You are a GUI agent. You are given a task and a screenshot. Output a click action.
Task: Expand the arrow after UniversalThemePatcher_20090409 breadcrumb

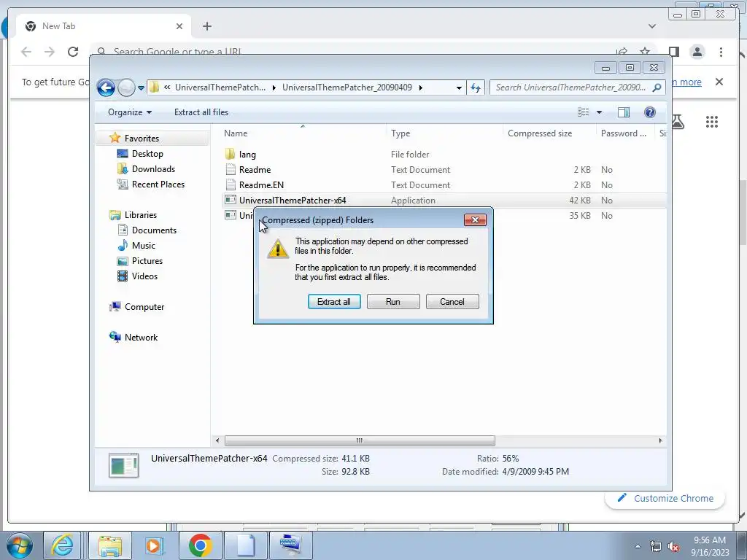(x=421, y=87)
